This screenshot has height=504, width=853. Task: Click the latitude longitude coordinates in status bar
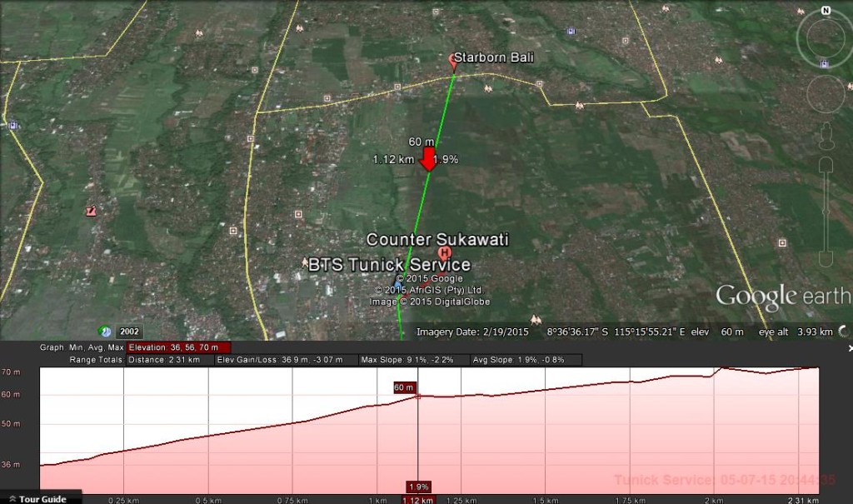point(616,332)
